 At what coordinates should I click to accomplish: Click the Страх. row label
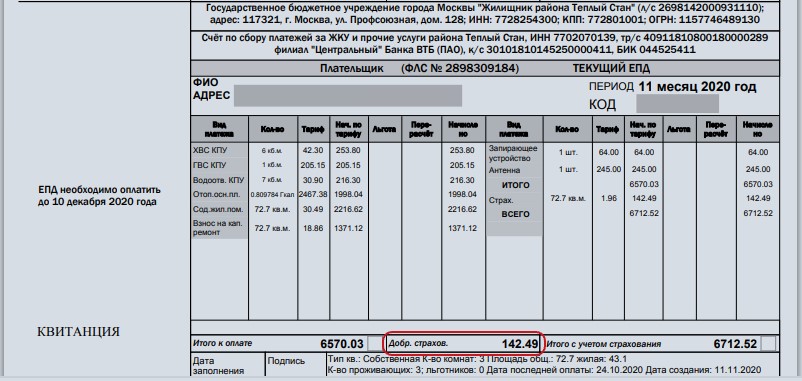point(501,200)
